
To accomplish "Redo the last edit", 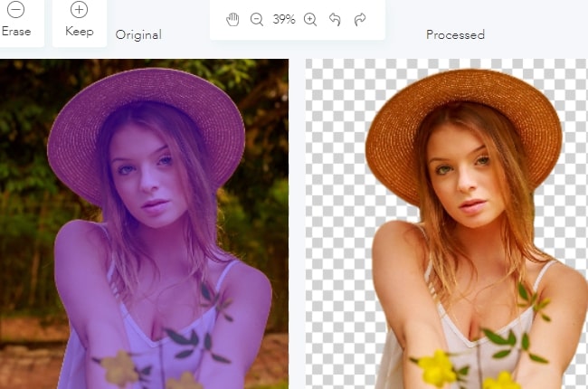I will tap(360, 19).
